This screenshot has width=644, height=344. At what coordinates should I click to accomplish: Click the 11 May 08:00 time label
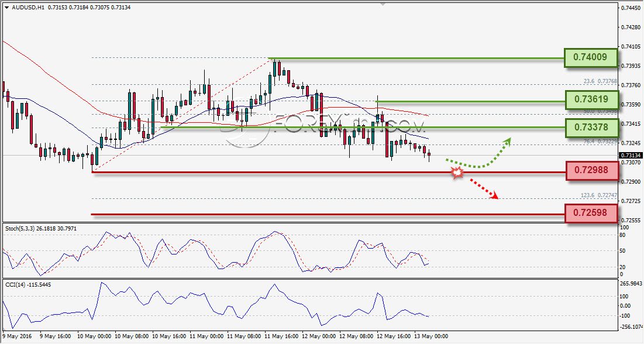(244, 336)
